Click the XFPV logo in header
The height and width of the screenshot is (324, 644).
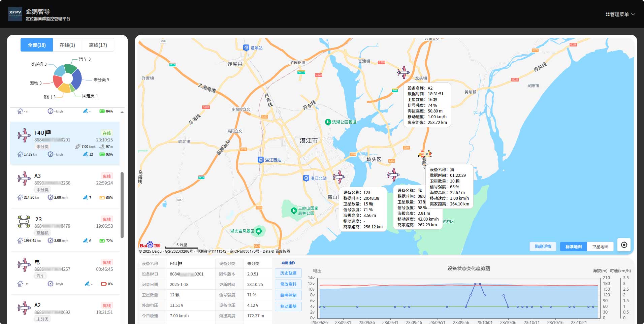[15, 14]
